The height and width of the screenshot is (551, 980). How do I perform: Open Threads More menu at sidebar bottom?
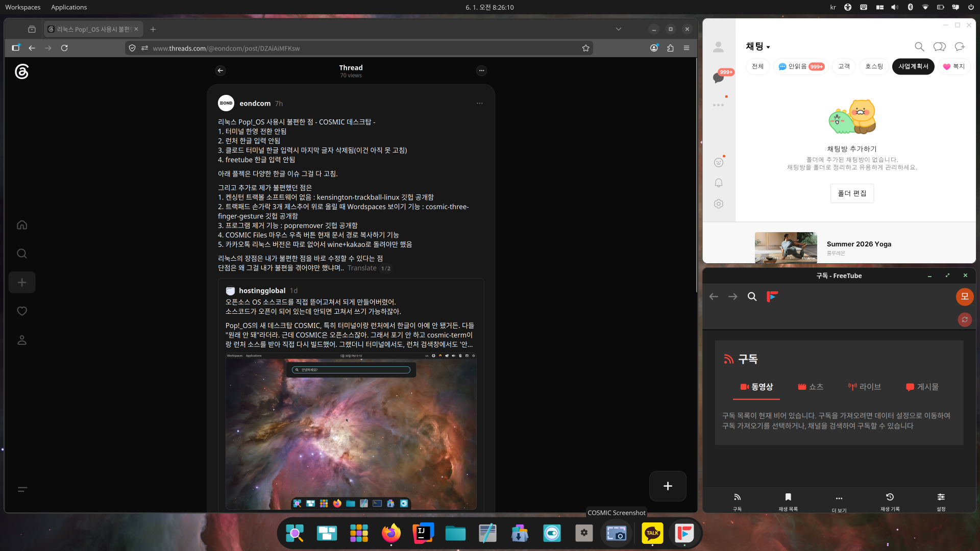click(22, 489)
